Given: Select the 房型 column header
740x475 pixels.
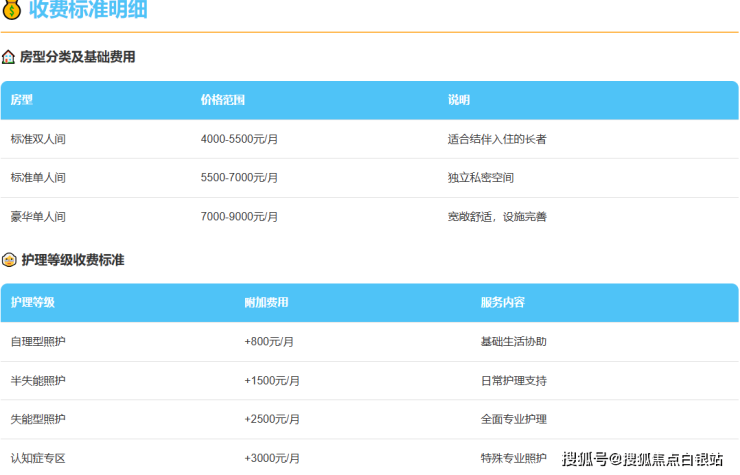Looking at the screenshot, I should (22, 100).
